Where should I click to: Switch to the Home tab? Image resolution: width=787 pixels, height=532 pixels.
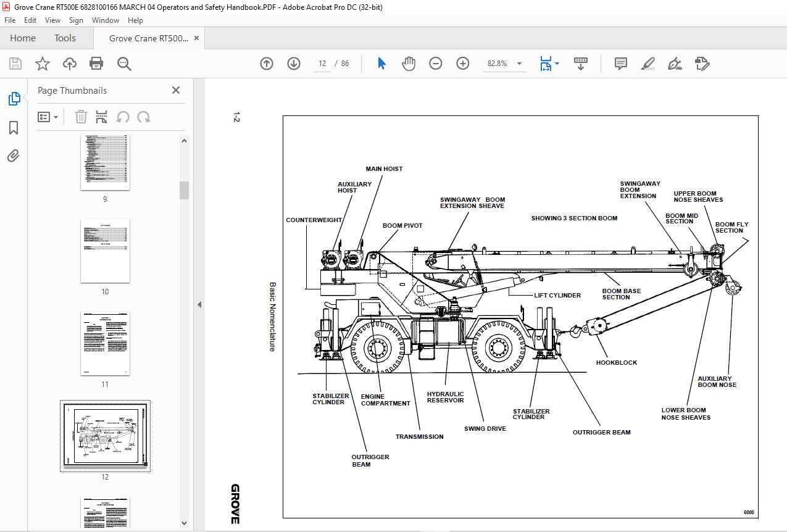coord(23,38)
